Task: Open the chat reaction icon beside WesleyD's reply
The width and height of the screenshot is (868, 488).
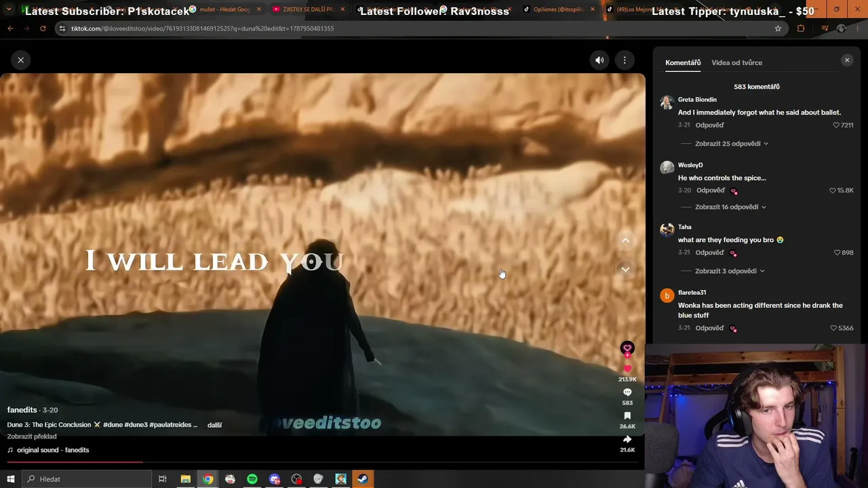Action: (734, 191)
